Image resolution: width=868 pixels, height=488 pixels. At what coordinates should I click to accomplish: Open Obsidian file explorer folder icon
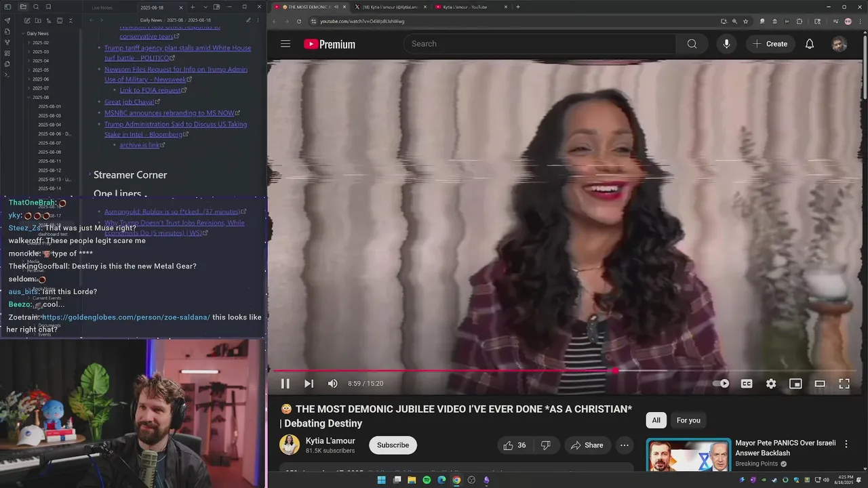click(23, 7)
